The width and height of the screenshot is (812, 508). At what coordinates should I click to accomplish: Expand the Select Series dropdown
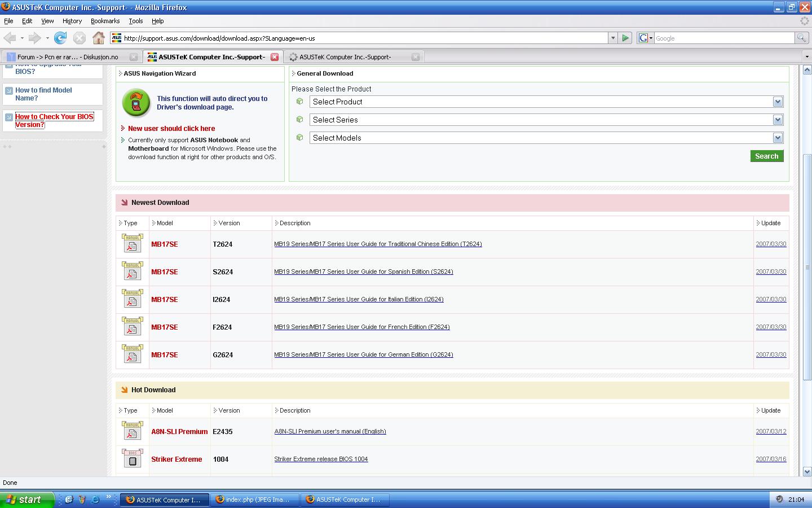click(x=778, y=120)
